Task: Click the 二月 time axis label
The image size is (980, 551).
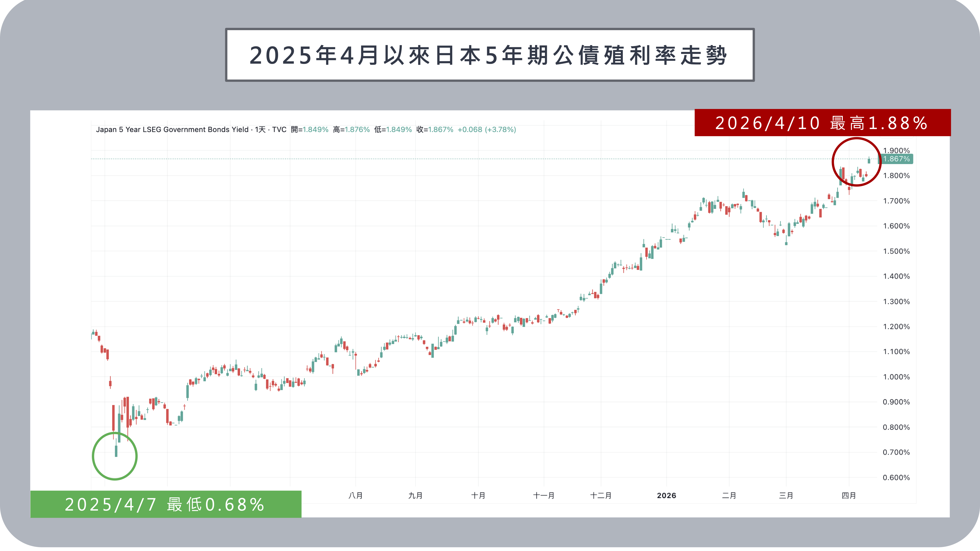Action: click(x=729, y=495)
